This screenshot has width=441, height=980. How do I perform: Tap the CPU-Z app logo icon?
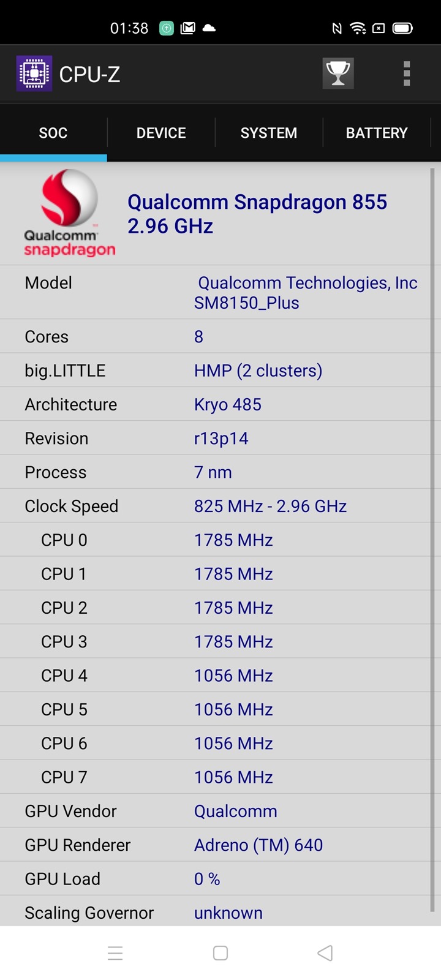pos(34,73)
